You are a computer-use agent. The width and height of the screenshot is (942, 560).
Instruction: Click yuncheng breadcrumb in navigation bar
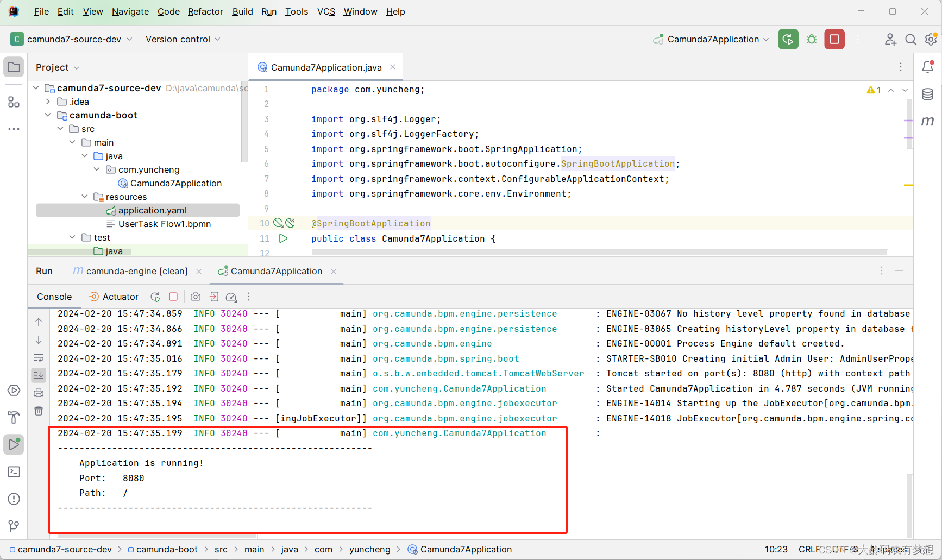[369, 549]
